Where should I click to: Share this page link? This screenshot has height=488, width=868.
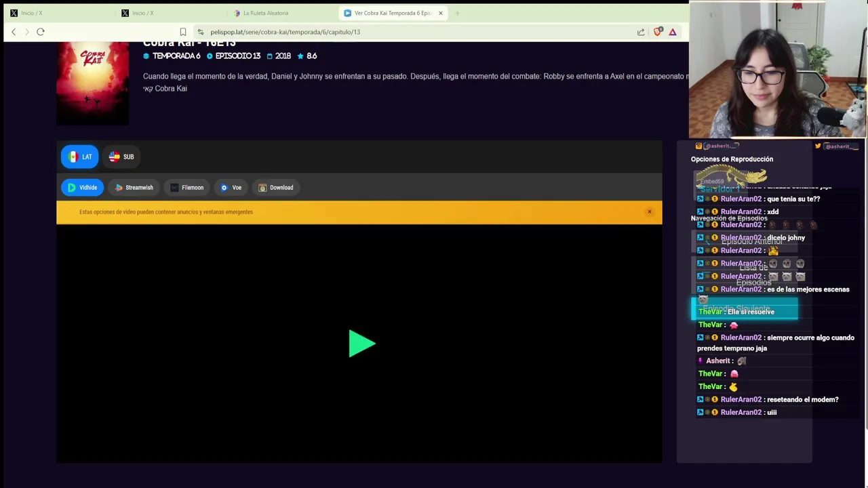641,32
